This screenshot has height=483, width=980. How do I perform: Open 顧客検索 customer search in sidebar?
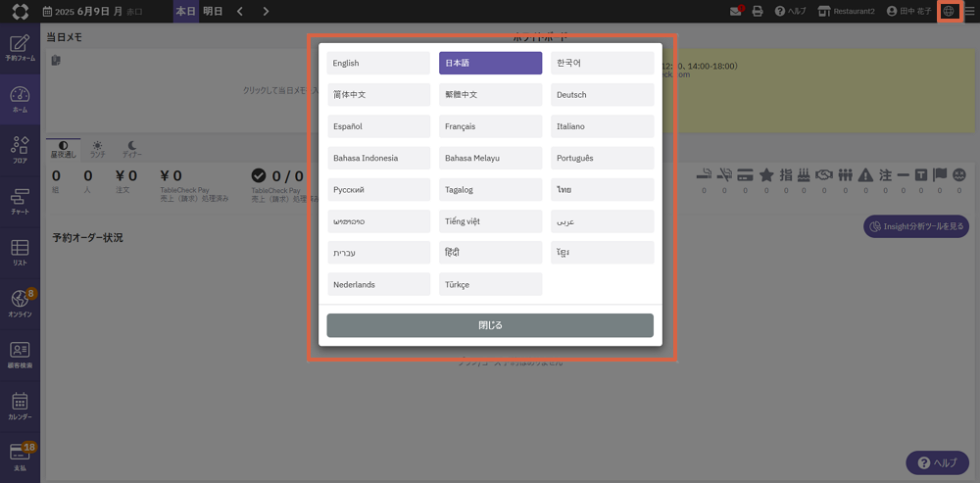click(20, 357)
